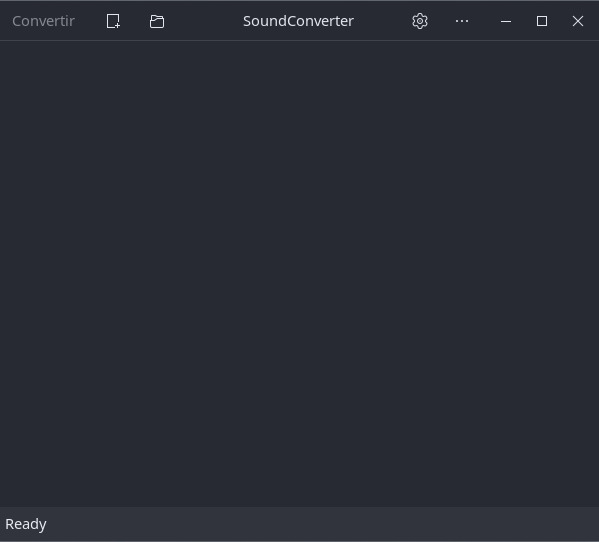Click the add file icon

[x=113, y=21]
